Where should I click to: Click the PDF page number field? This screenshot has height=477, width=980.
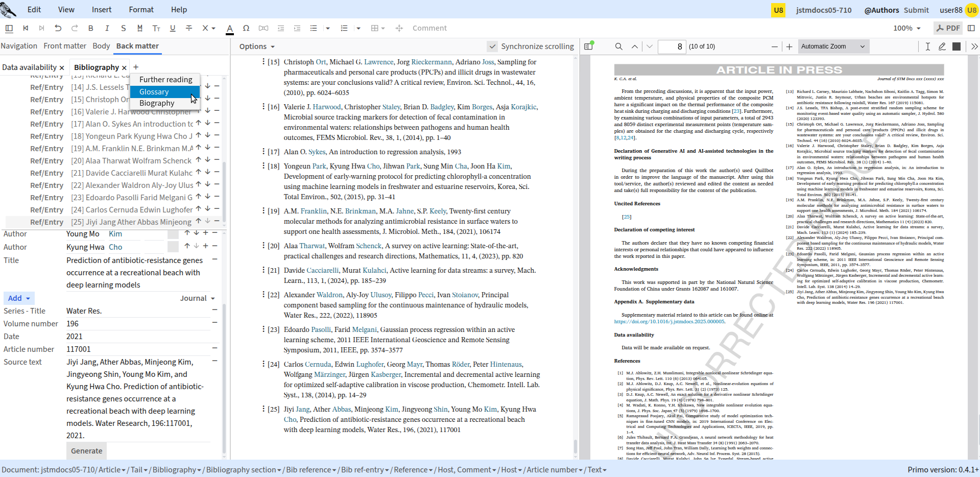pos(672,46)
